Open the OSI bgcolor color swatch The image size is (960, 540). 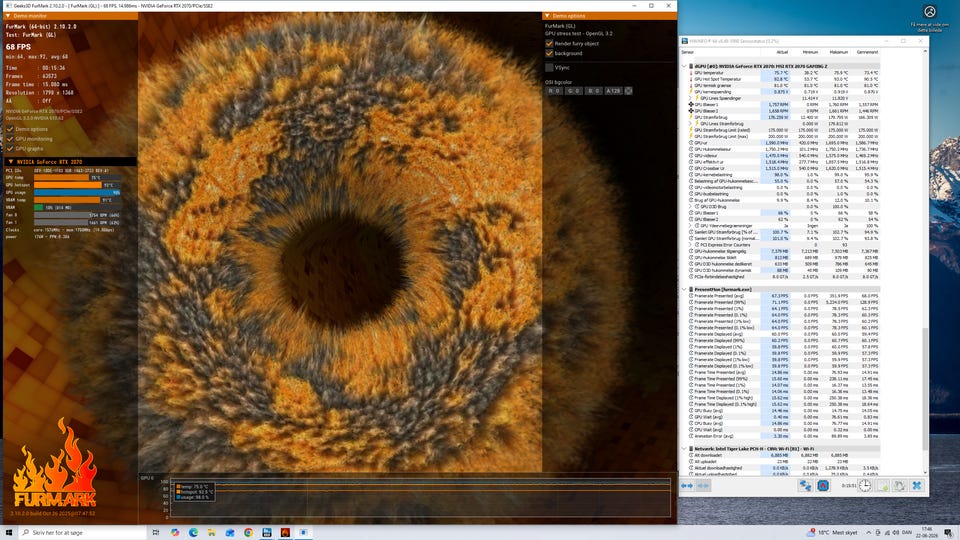coord(628,91)
